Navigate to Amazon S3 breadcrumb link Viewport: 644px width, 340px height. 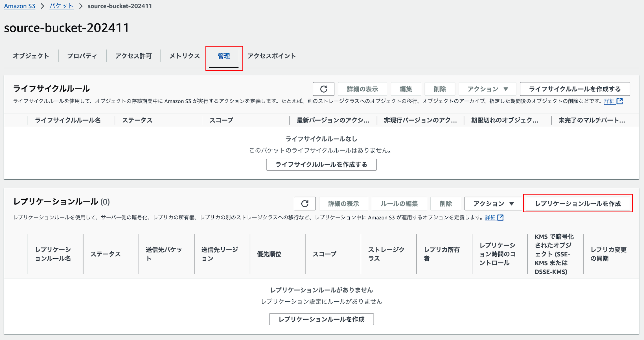pyautogui.click(x=19, y=6)
